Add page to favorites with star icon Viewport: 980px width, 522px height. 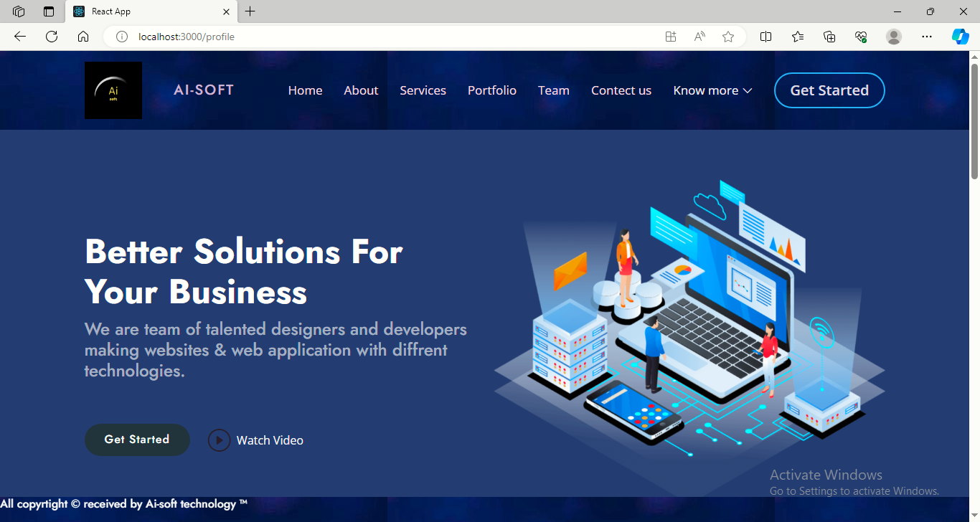coord(728,37)
